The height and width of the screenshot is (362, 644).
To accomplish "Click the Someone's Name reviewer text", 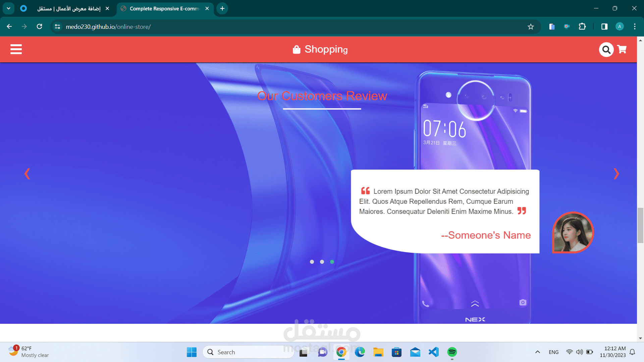I will click(486, 235).
